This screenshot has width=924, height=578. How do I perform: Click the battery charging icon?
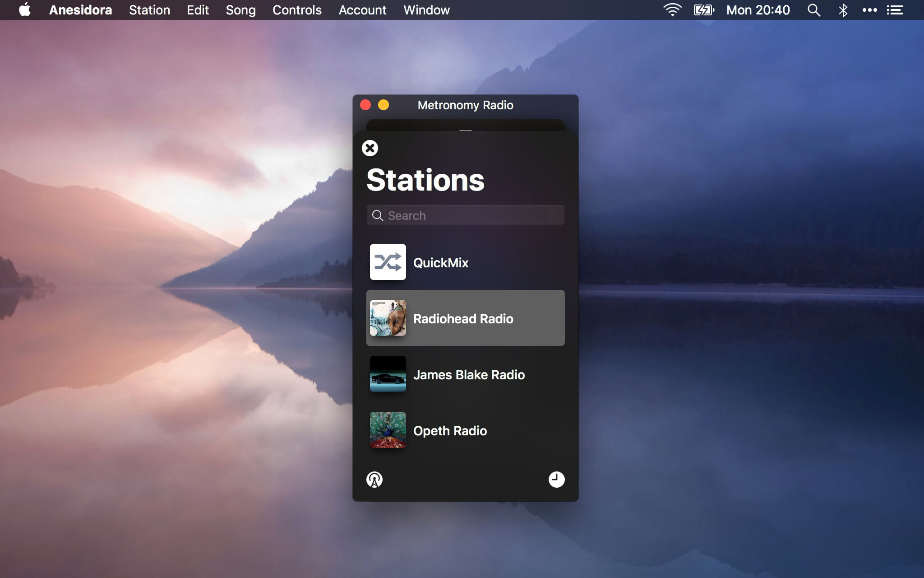703,10
